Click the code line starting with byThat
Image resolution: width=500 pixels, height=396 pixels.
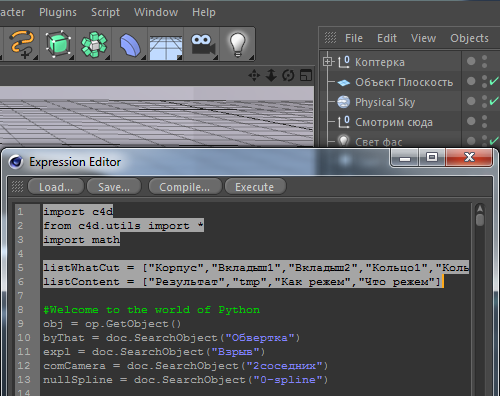(171, 338)
